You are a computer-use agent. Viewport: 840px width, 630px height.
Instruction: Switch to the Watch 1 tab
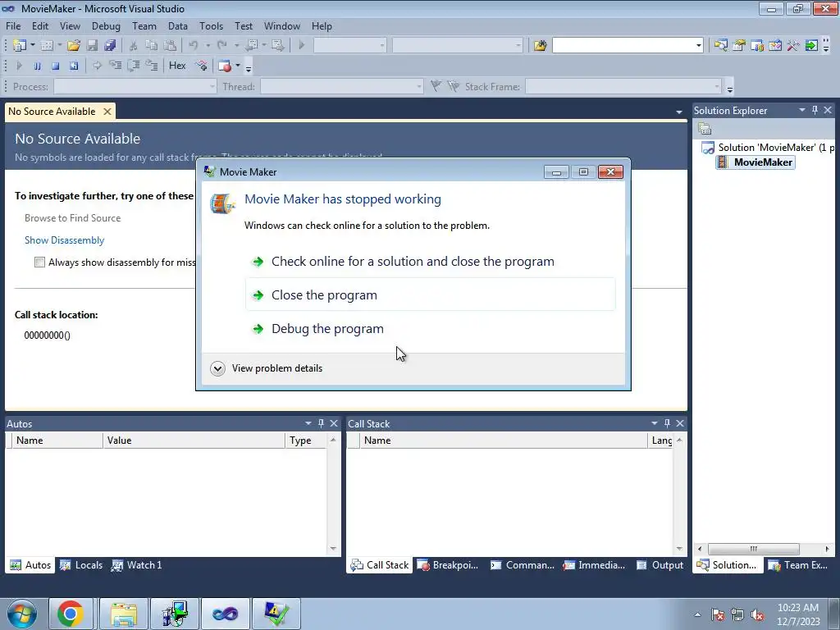pos(137,565)
